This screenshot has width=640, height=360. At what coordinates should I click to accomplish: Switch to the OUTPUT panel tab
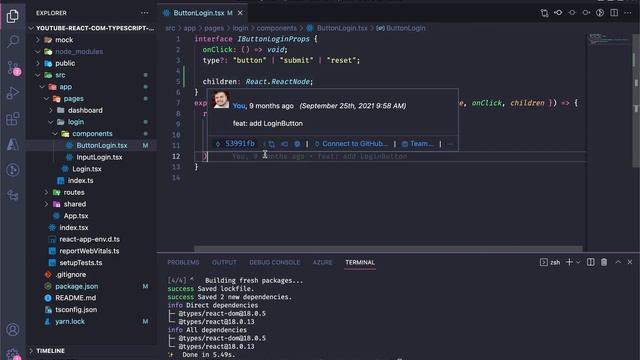(224, 262)
